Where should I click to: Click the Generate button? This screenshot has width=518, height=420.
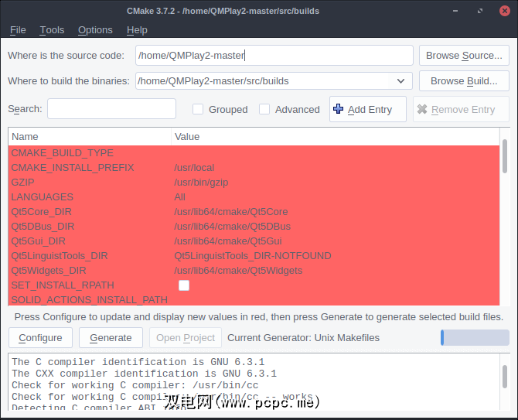point(111,338)
